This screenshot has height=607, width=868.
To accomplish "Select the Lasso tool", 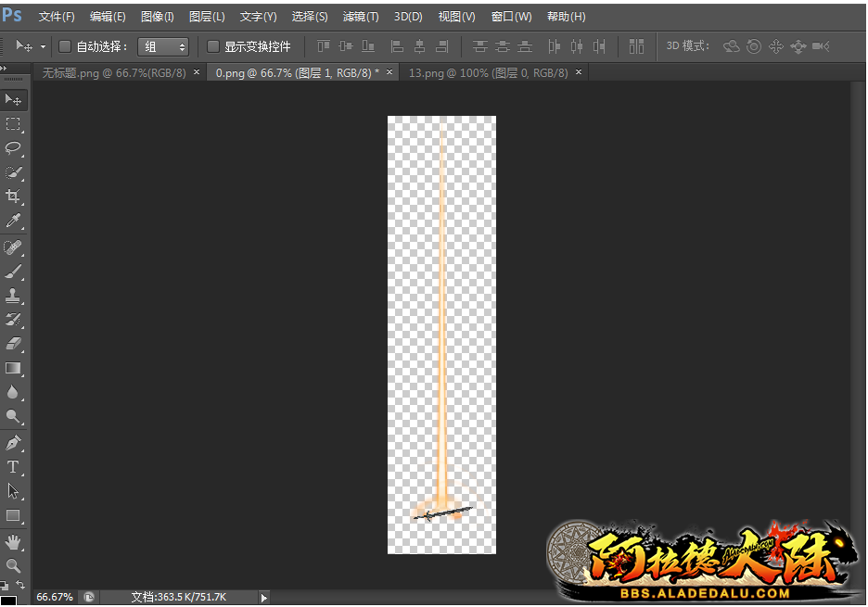I will point(14,148).
